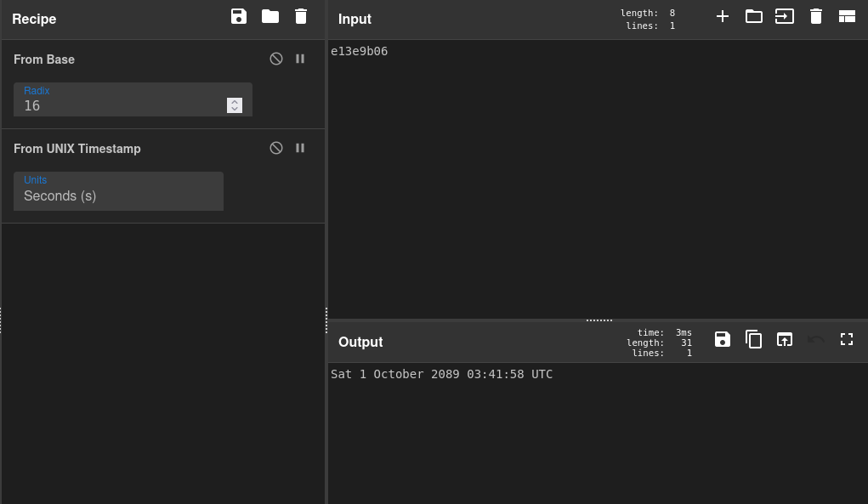
Task: Reset the pane layout
Action: (847, 17)
